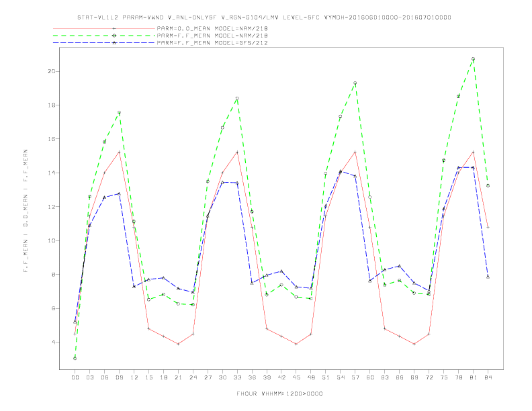This screenshot has height=411, width=532.
Task: Click x-axis tick label 69
Action: point(414,377)
